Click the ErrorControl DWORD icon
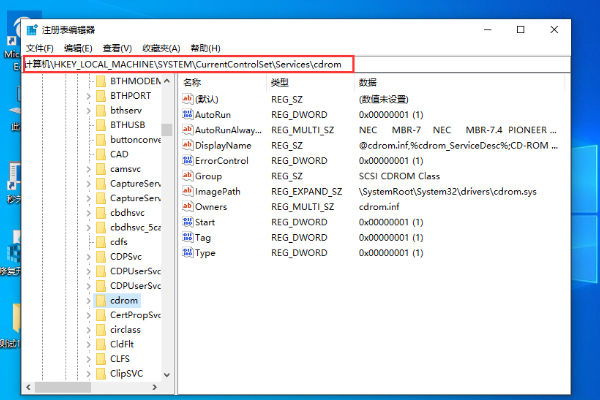The height and width of the screenshot is (400, 600). tap(188, 160)
